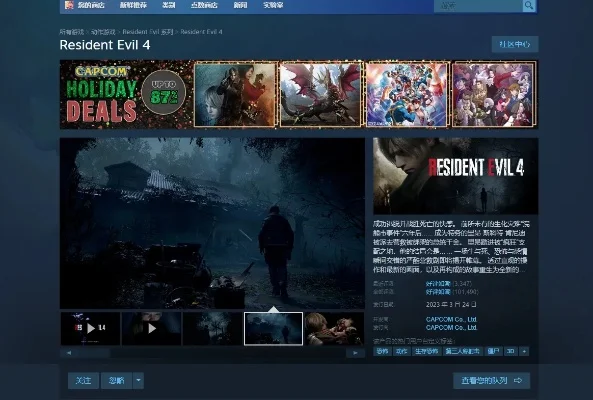593x400 pixels.
Task: Play the second video thumbnail
Action: (151, 328)
